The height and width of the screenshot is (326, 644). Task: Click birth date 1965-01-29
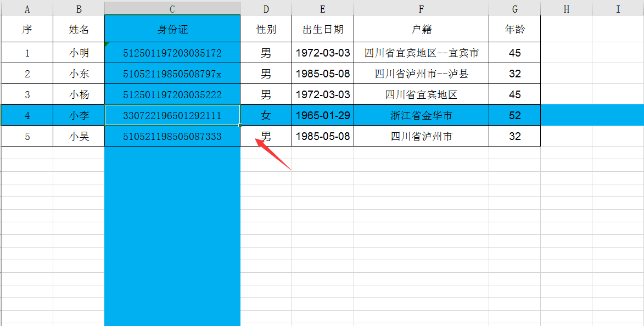click(323, 115)
